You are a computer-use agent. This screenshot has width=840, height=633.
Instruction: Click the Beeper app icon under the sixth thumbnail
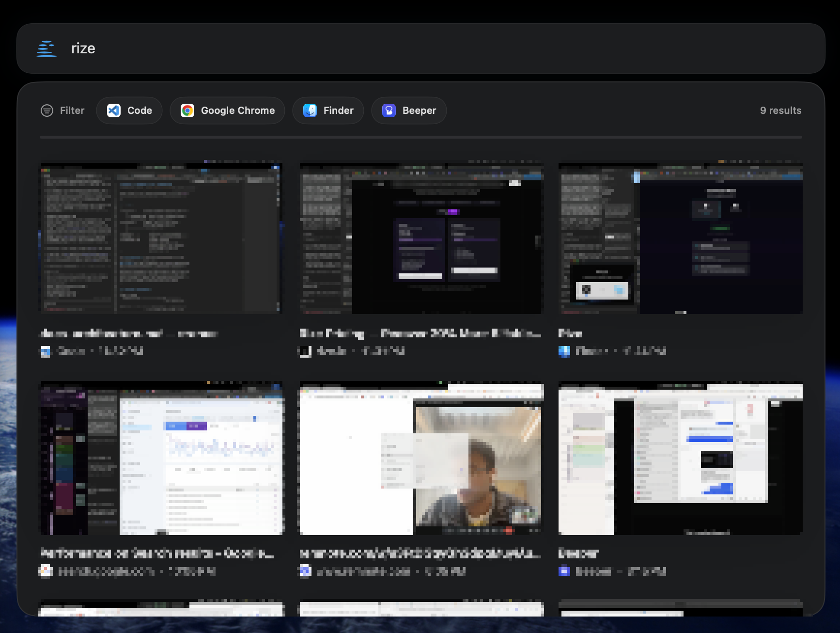point(564,571)
